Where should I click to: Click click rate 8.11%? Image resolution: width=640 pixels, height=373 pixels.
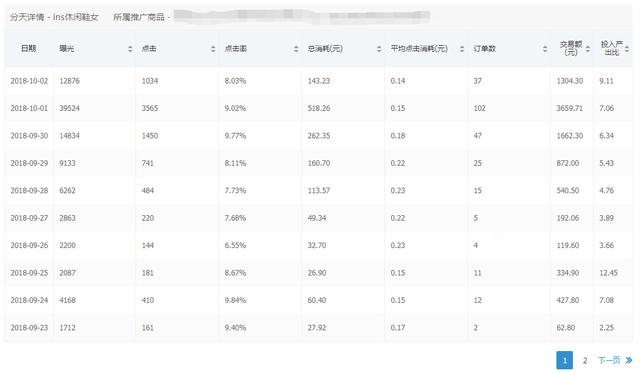coord(235,163)
